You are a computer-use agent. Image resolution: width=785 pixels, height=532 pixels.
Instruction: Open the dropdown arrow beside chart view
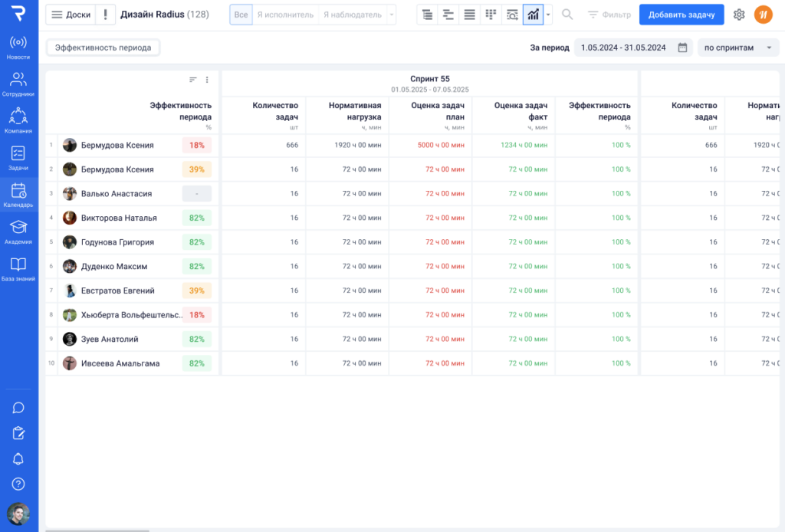click(547, 15)
